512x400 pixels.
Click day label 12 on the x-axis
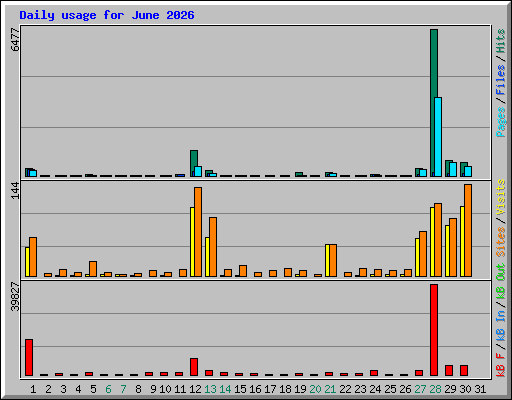(x=195, y=389)
